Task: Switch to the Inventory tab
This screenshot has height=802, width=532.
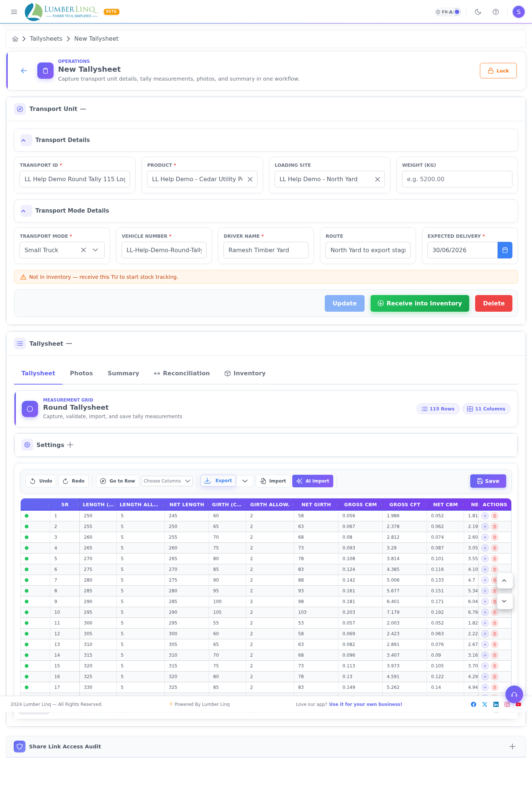Action: 245,373
